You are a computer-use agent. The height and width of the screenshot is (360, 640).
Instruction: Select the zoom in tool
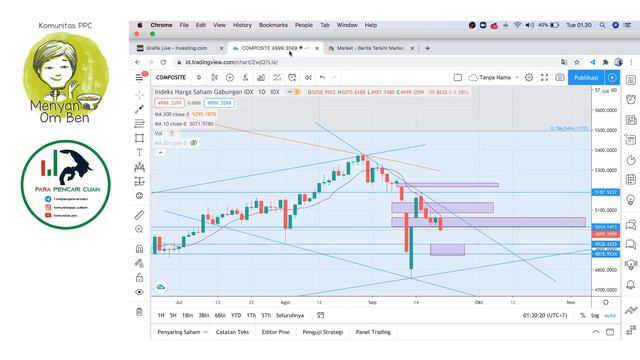pos(139,229)
